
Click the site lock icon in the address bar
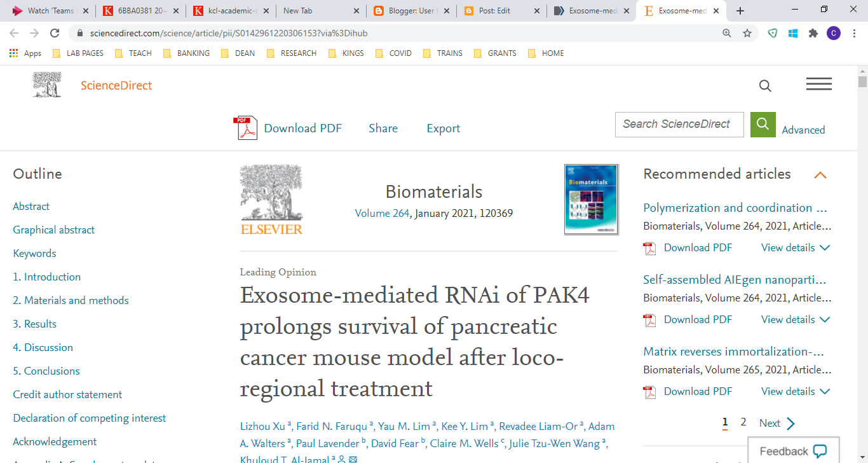[80, 33]
